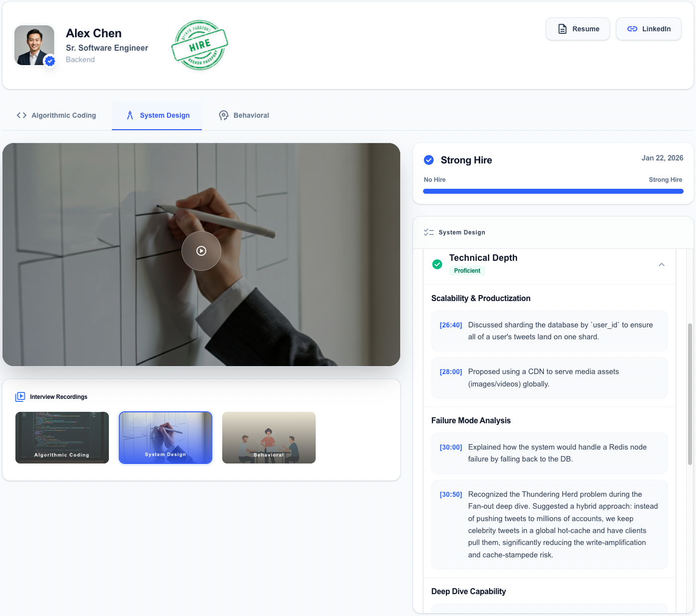Screen dimensions: 696x616
Task: Click the System Design checklist icon in evaluation panel
Action: click(x=429, y=232)
